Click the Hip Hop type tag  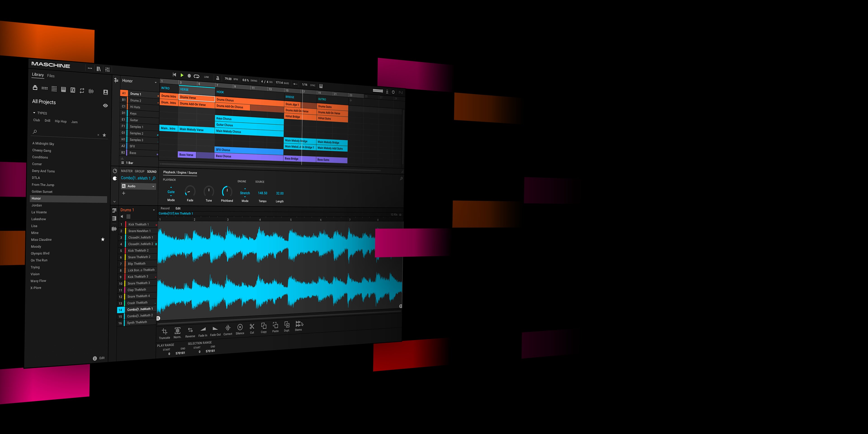click(x=61, y=121)
